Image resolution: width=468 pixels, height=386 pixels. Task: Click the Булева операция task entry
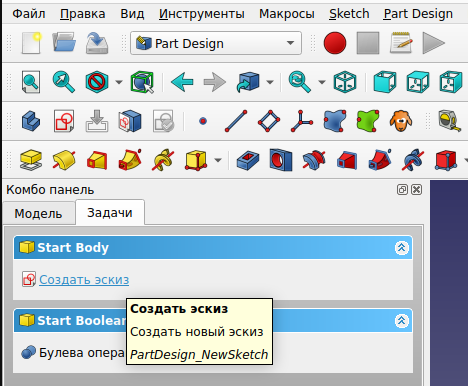click(x=73, y=352)
